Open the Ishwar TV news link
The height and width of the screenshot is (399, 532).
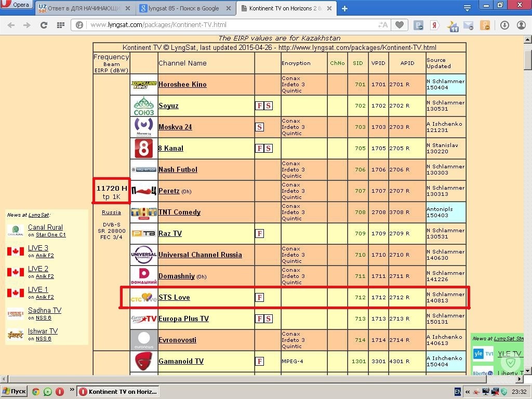(43, 331)
